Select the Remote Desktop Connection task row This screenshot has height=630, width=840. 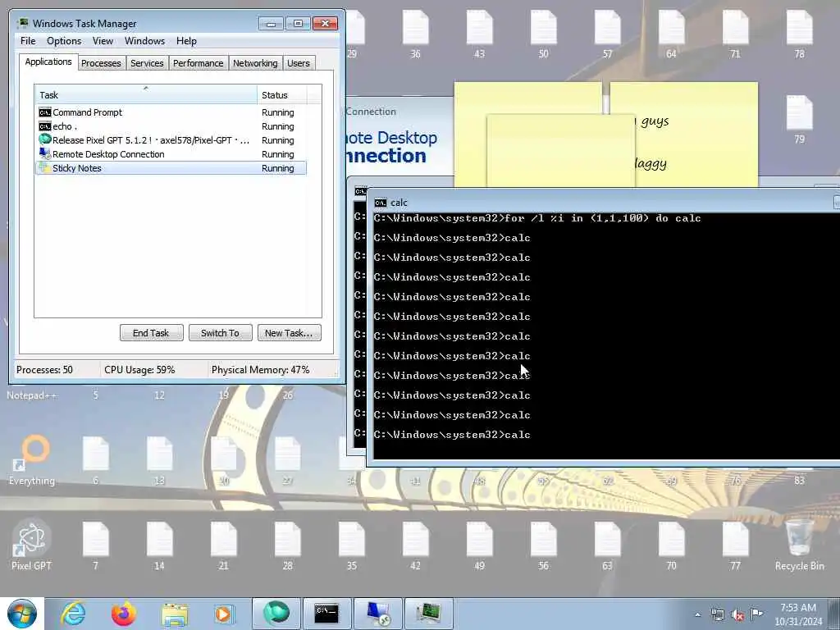(x=171, y=154)
